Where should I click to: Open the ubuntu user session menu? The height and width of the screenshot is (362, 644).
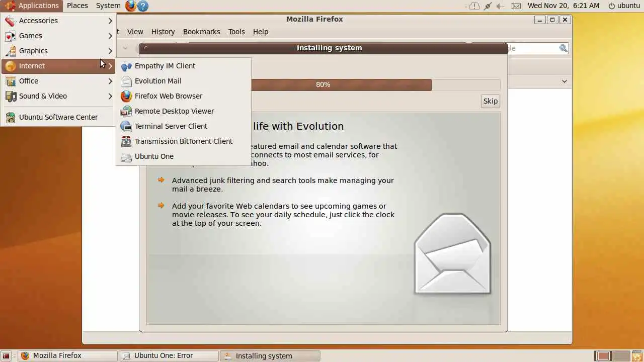624,6
